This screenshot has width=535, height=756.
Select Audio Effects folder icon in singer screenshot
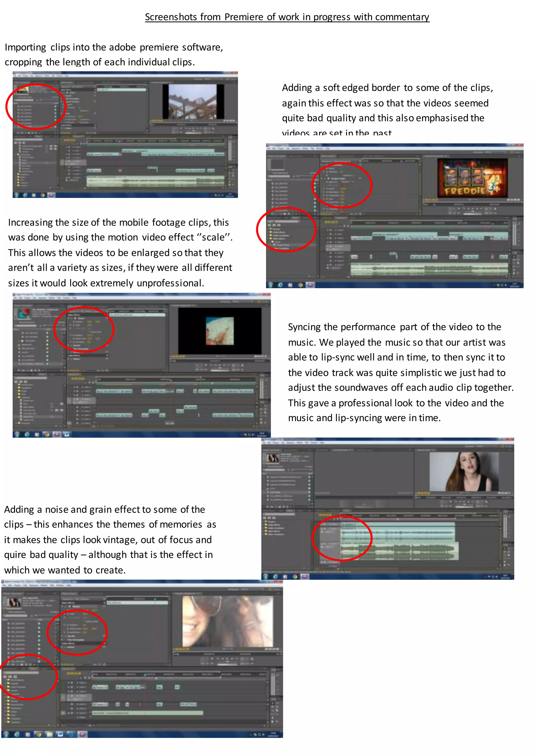266,525
